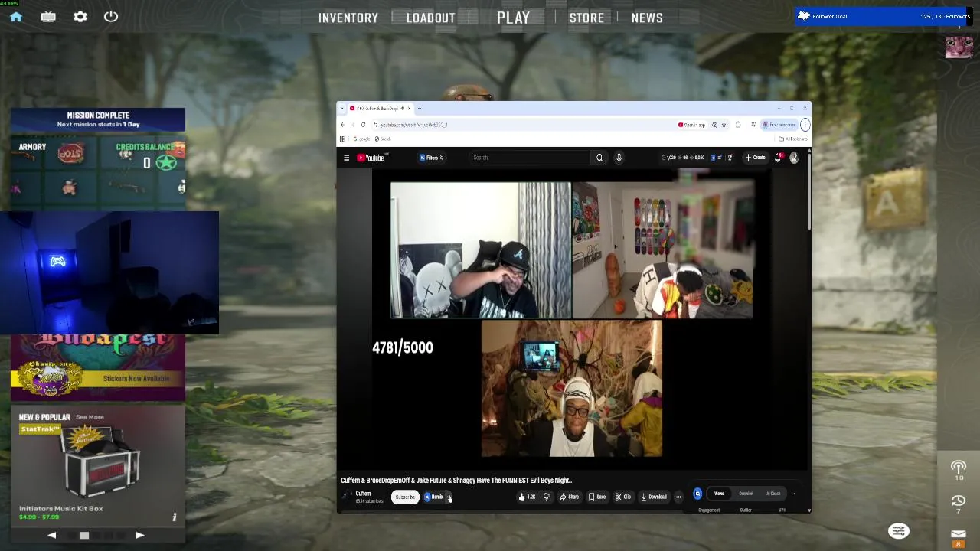Go back in the Chrome browser
The height and width of the screenshot is (551, 980).
(342, 125)
